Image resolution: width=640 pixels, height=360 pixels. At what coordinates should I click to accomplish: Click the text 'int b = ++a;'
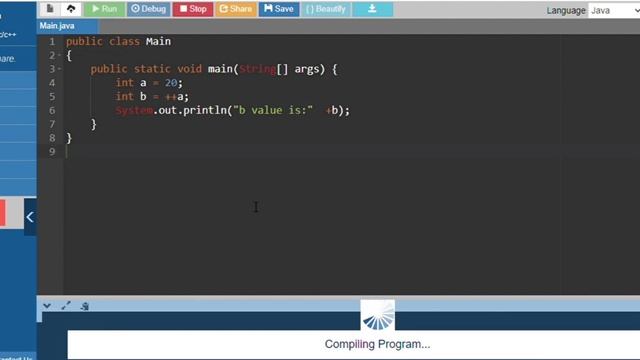(152, 97)
